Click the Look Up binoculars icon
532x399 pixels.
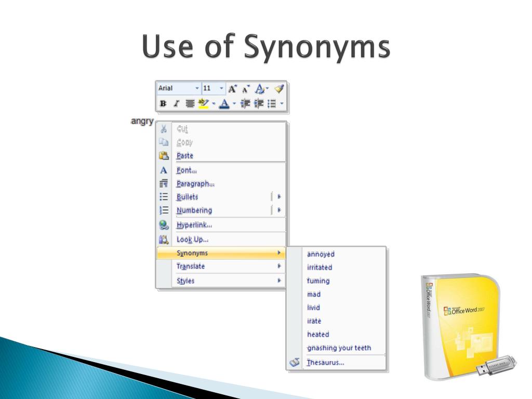coord(164,240)
